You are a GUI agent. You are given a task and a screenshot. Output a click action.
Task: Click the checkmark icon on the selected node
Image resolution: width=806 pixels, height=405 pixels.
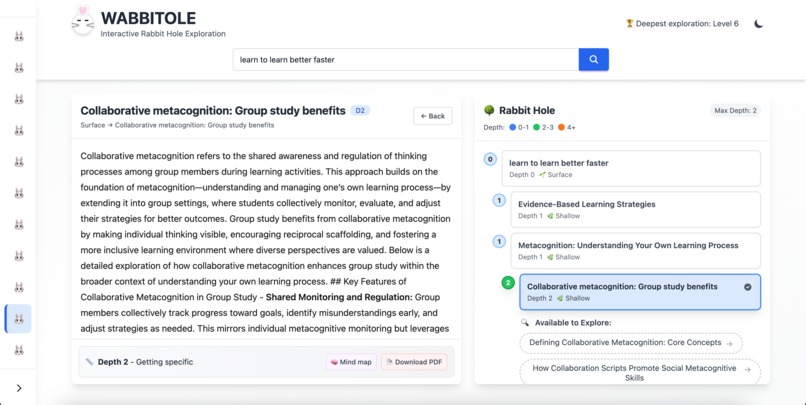(x=747, y=287)
